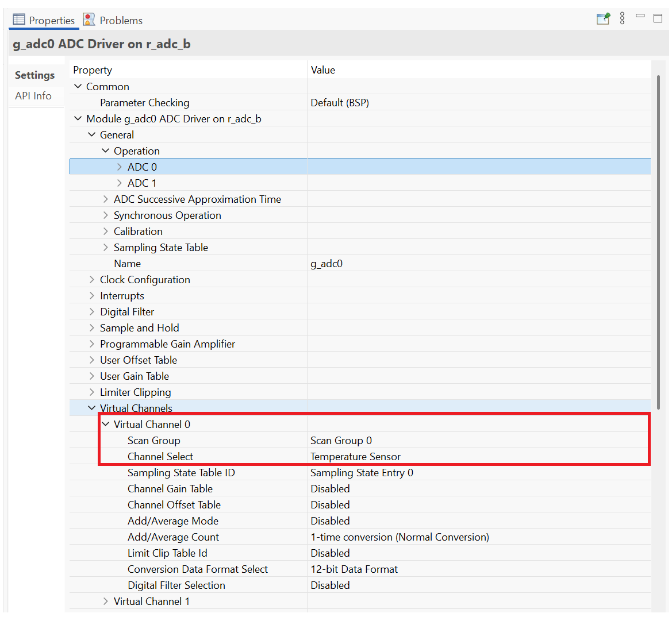Click the Properties tab icon
Image resolution: width=672 pixels, height=617 pixels.
coord(19,20)
